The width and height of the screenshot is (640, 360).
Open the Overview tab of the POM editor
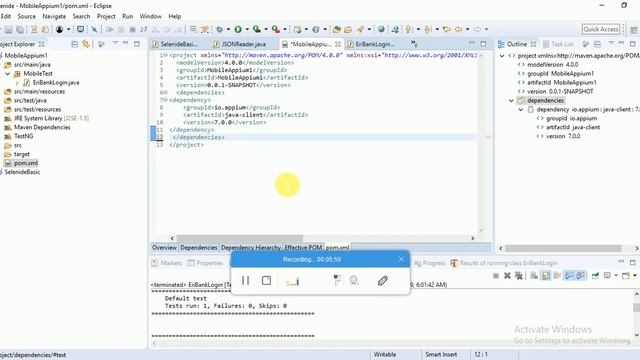164,247
